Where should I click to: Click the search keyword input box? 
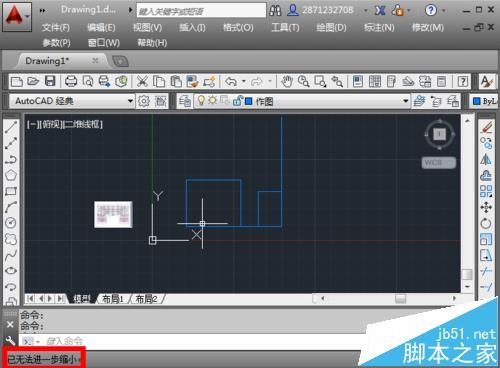click(x=201, y=11)
